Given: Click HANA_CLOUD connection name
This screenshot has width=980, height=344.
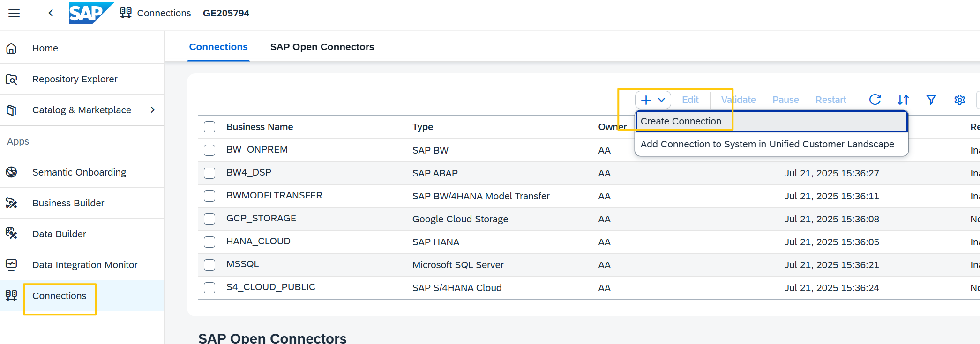Looking at the screenshot, I should (x=258, y=241).
